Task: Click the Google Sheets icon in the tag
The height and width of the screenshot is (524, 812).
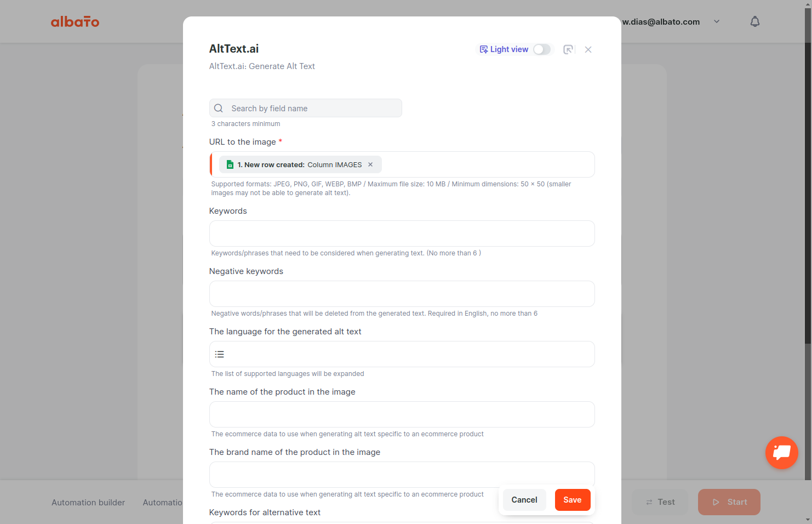Action: [x=230, y=164]
